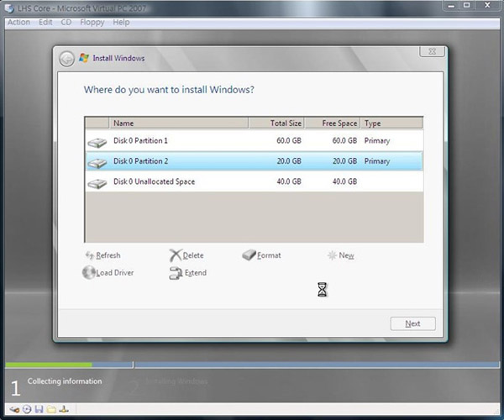Viewport: 504px width, 420px height.
Task: Click the shared folder status bar icon
Action: coord(50,409)
